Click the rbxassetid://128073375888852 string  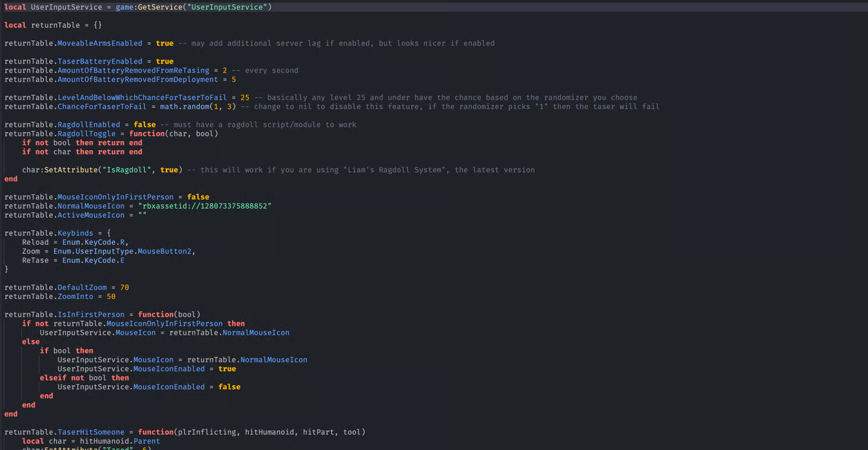click(x=205, y=206)
